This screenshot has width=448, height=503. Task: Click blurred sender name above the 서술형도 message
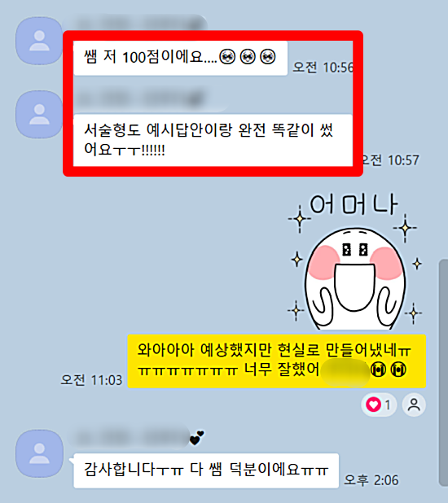pyautogui.click(x=140, y=98)
